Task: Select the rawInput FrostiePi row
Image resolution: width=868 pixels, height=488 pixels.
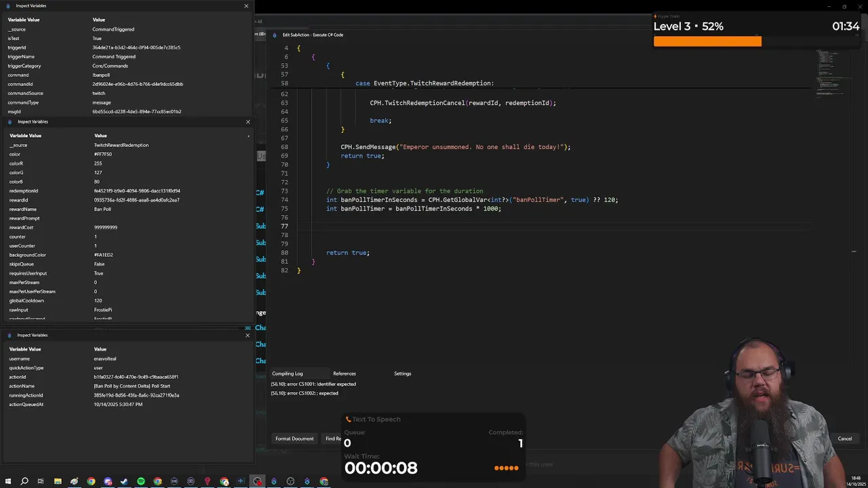Action: coord(127,310)
